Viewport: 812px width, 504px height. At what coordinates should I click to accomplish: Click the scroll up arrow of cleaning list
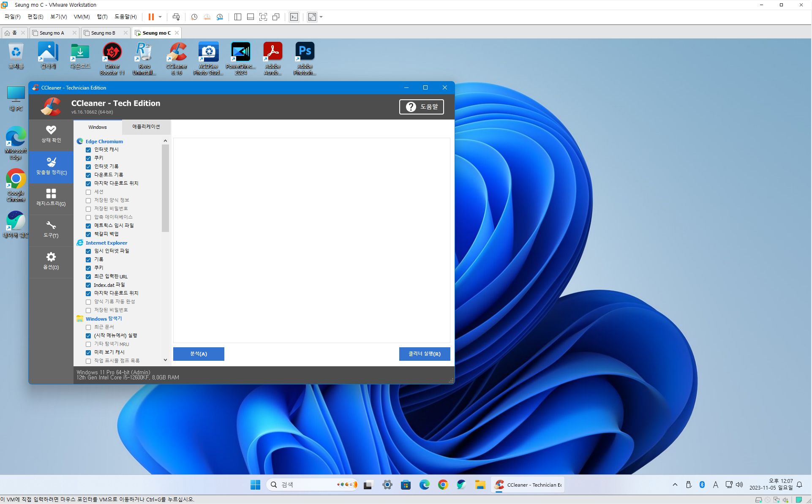(165, 141)
